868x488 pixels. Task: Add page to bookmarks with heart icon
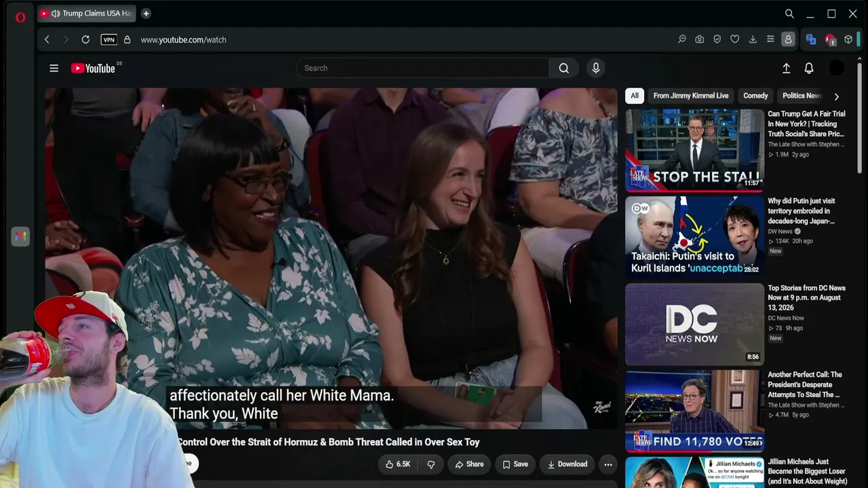click(x=734, y=39)
